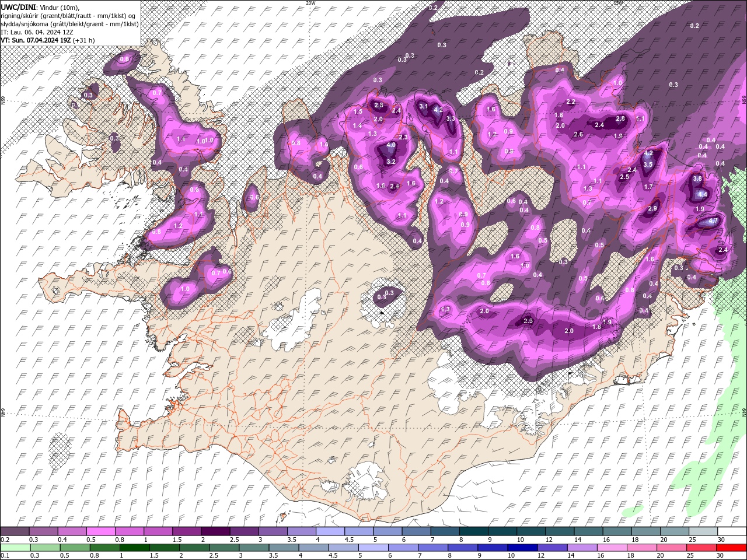Select the 'slydda/snjókoma' legend description line
This screenshot has height=560, width=747.
69,24
